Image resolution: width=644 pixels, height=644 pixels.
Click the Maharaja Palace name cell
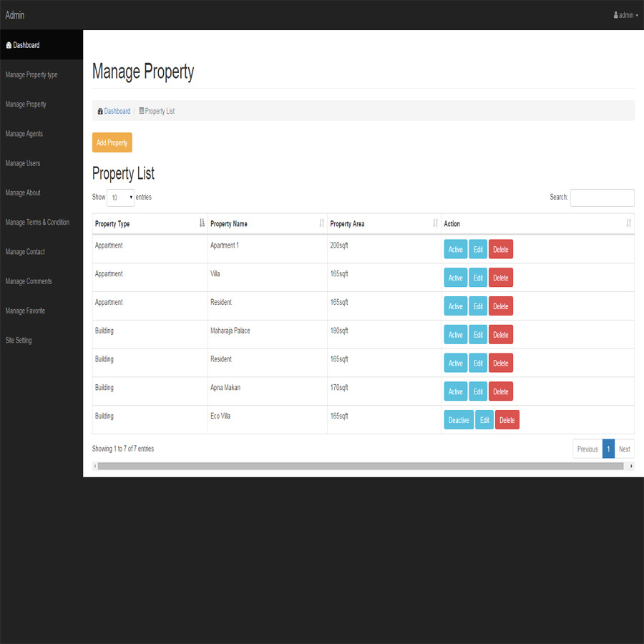coord(268,334)
